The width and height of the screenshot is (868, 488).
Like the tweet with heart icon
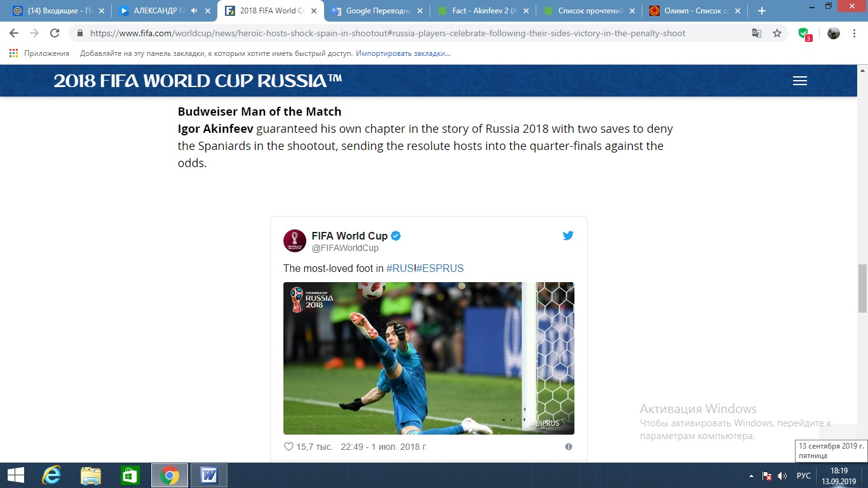[288, 447]
